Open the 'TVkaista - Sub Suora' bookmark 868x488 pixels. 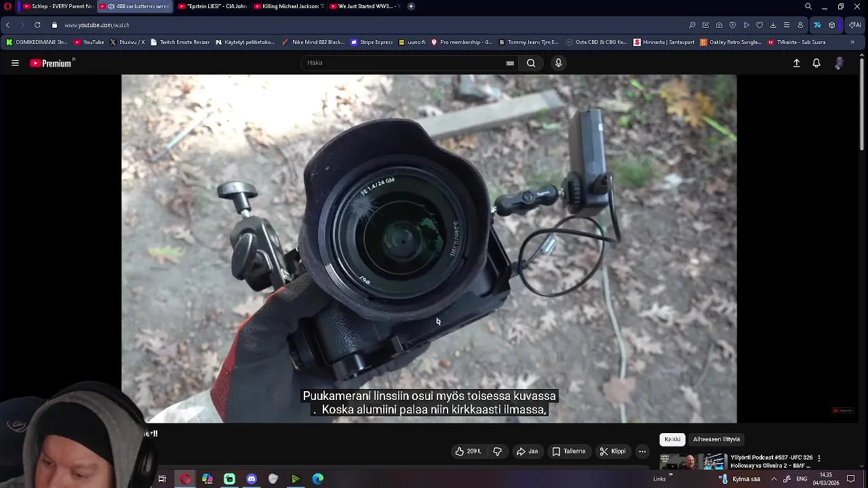796,42
